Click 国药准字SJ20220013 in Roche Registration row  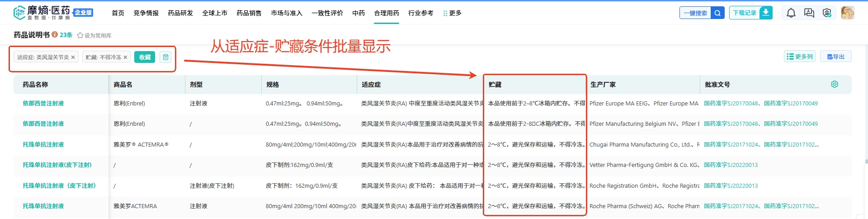[731, 186]
